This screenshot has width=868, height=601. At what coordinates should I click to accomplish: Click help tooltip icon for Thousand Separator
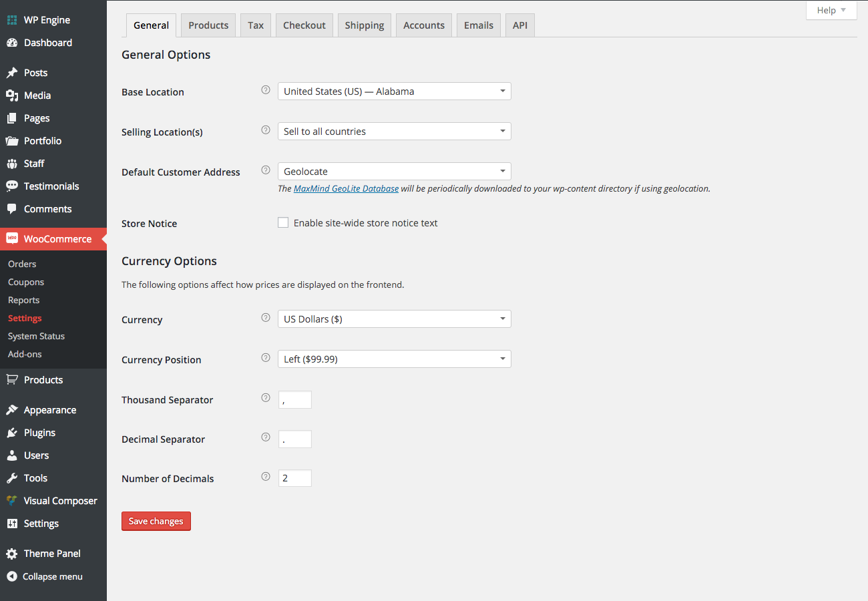[266, 398]
